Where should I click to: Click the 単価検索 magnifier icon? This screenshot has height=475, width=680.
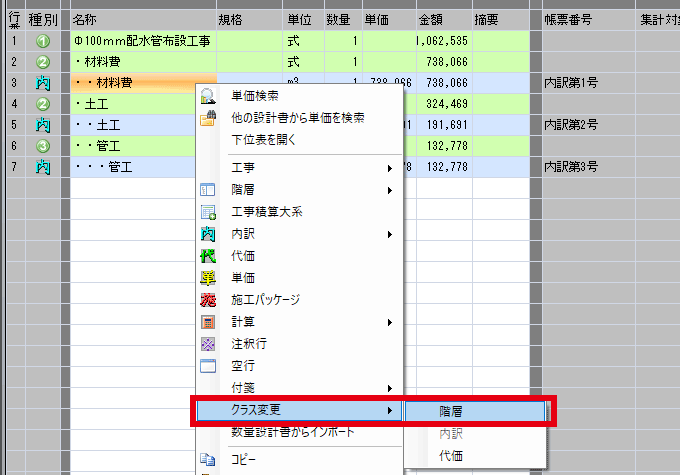[208, 96]
